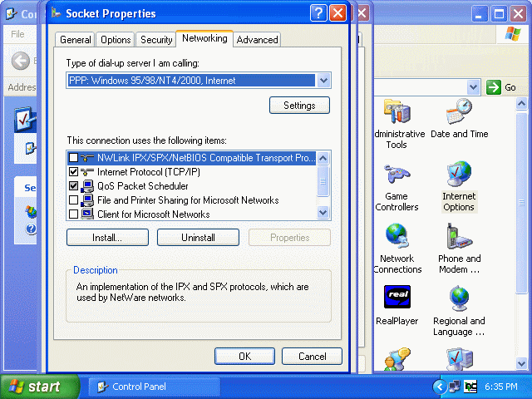
Task: Select 'Internet Protocol (TCP/IP)' list text
Action: tap(149, 172)
